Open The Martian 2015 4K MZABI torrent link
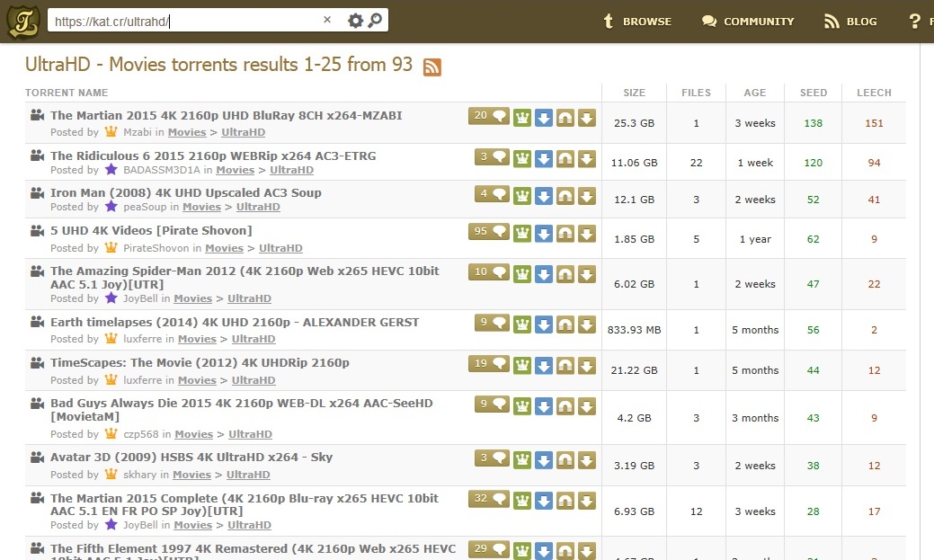Screen dimensions: 934x560 point(227,115)
